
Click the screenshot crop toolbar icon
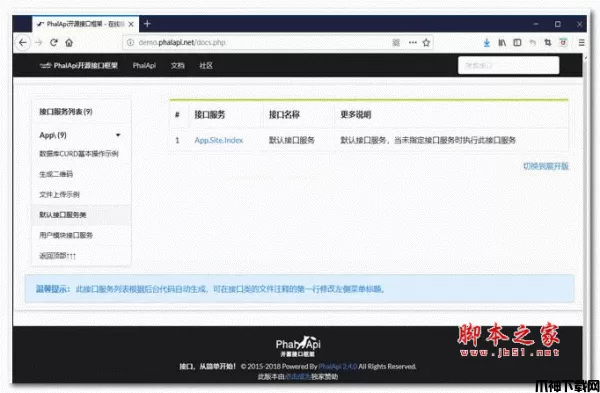[x=548, y=42]
